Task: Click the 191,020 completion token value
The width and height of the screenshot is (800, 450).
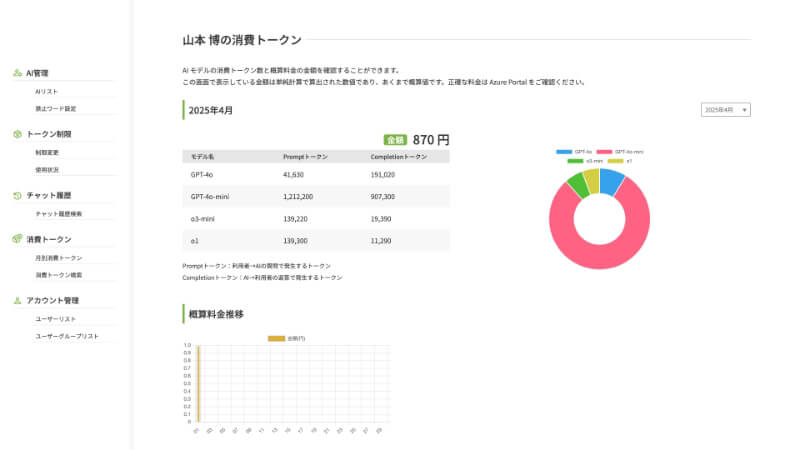Action: tap(383, 174)
